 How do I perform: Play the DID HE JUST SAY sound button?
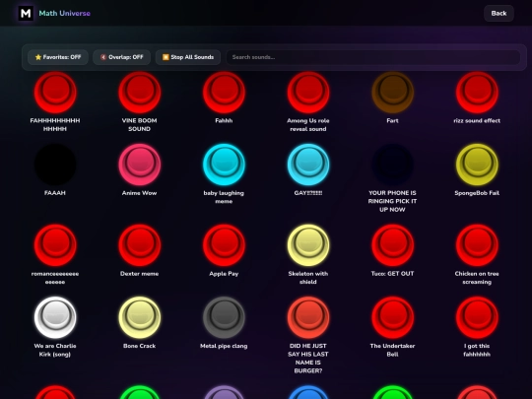coord(308,317)
